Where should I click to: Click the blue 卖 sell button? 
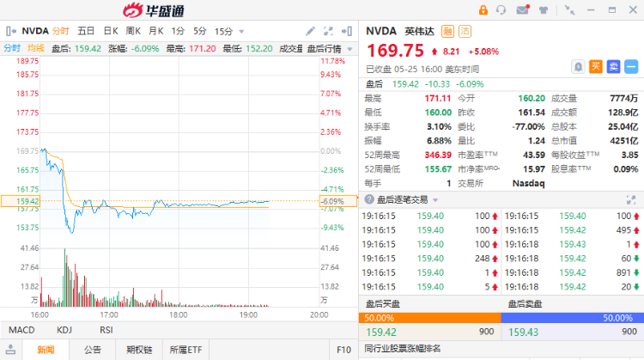tap(614, 66)
